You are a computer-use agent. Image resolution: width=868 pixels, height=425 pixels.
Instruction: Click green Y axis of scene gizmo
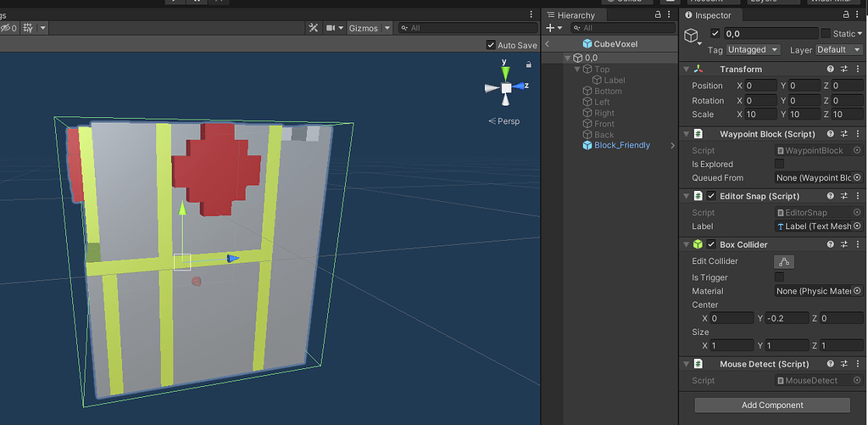coord(505,73)
